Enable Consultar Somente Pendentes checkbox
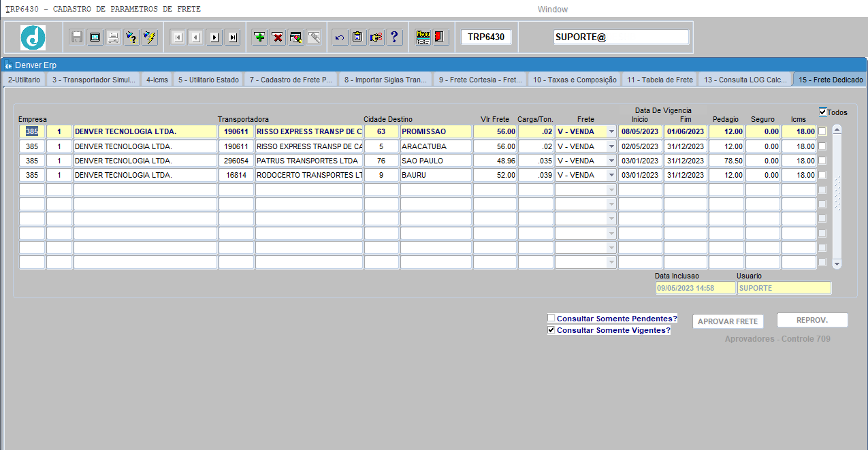The image size is (868, 450). click(x=551, y=318)
